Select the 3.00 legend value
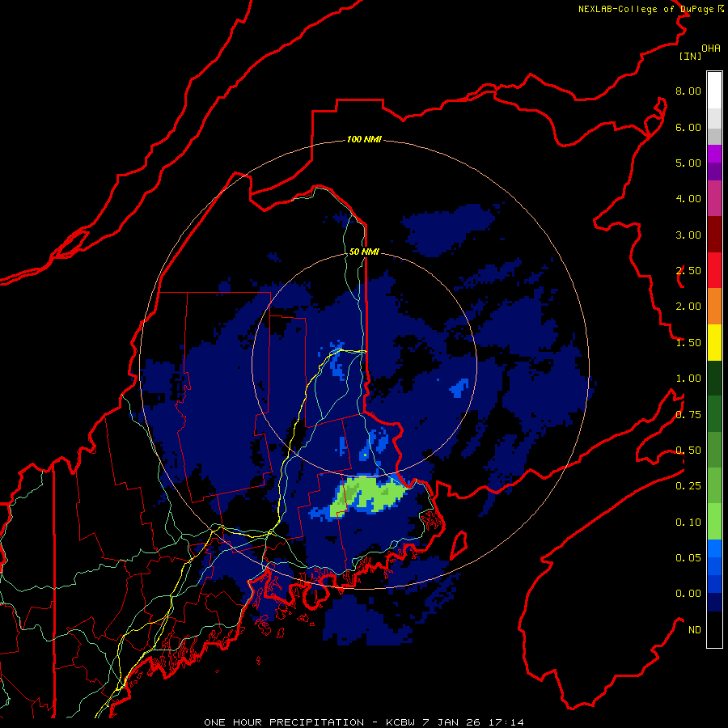 coord(688,235)
